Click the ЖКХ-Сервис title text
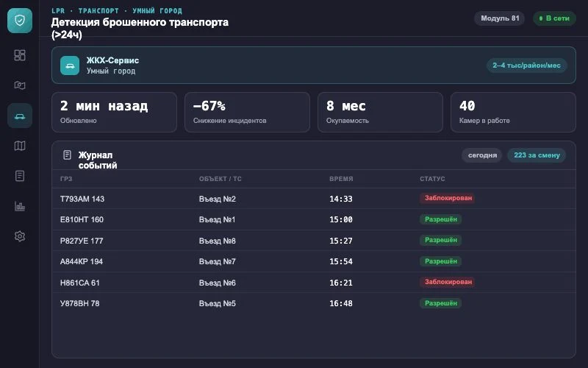Image resolution: width=588 pixels, height=368 pixels. [x=112, y=60]
